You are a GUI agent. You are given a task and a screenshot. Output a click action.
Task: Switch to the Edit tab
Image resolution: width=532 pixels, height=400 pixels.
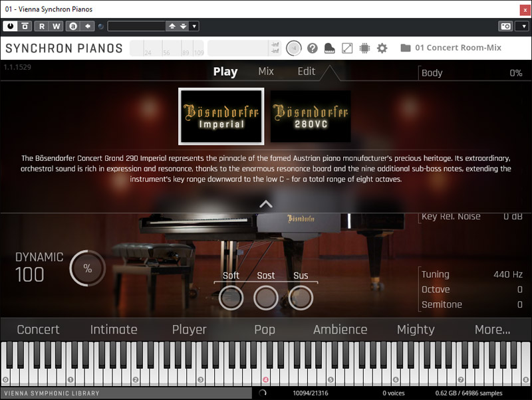pyautogui.click(x=307, y=72)
